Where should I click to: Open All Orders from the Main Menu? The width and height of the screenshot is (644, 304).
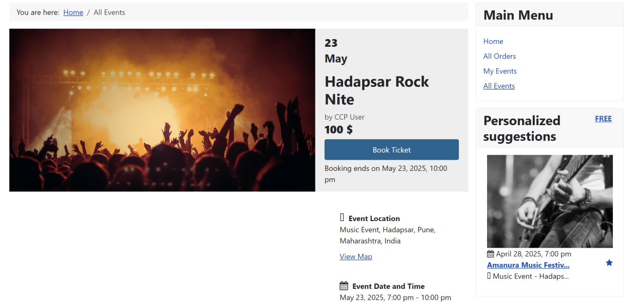(x=500, y=56)
